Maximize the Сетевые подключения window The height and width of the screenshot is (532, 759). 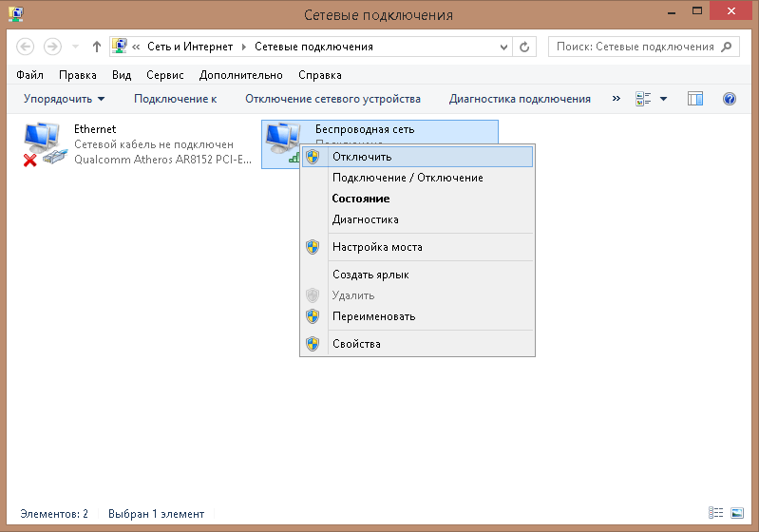[x=697, y=11]
